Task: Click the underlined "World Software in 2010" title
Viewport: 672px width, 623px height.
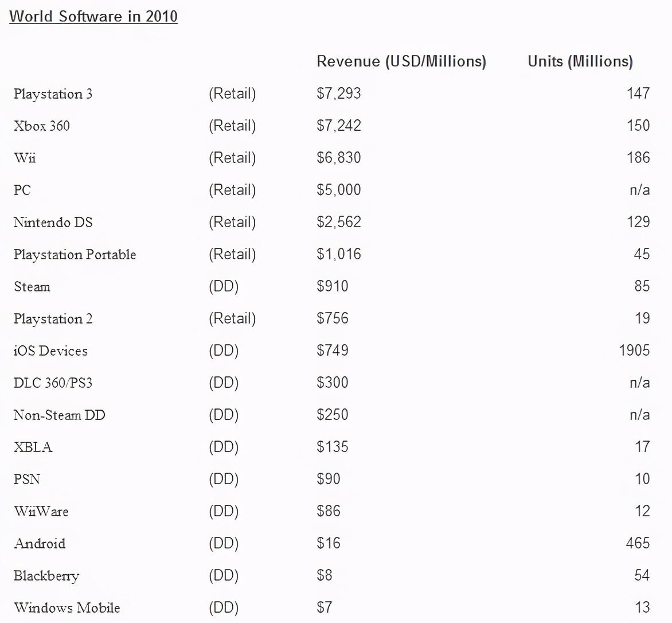Action: point(93,16)
